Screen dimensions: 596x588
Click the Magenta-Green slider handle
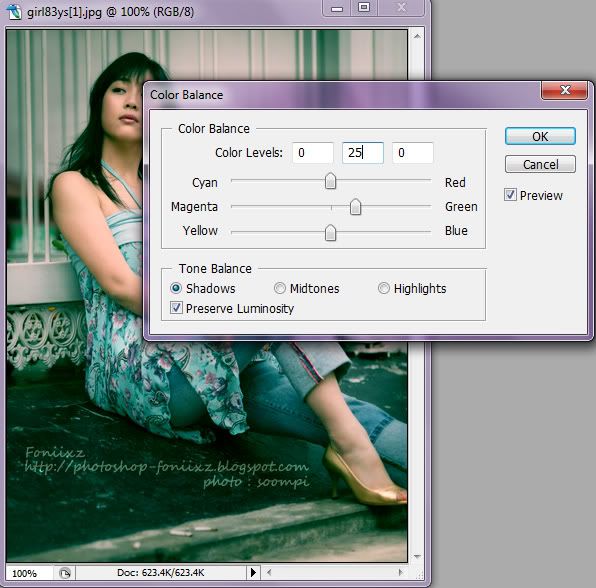355,207
